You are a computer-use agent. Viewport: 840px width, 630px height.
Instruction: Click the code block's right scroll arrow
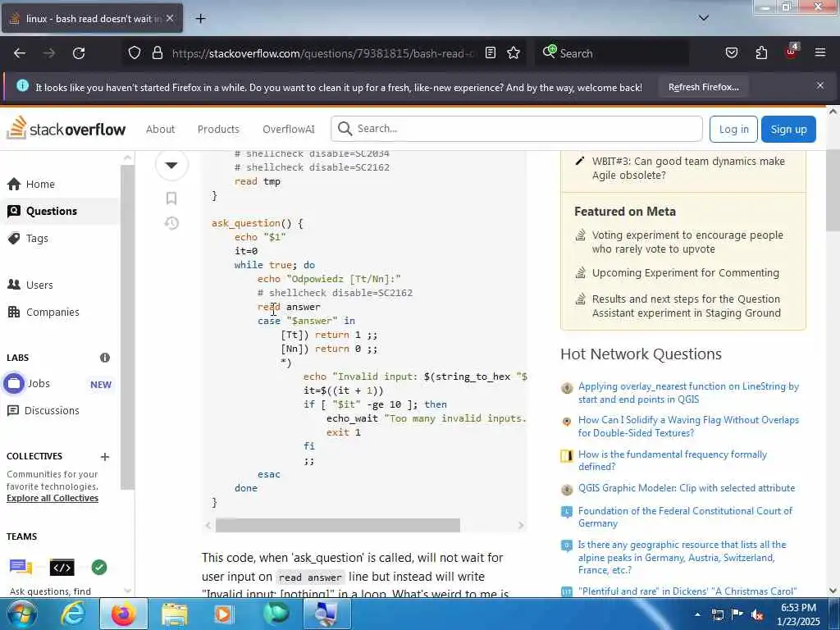pos(521,526)
